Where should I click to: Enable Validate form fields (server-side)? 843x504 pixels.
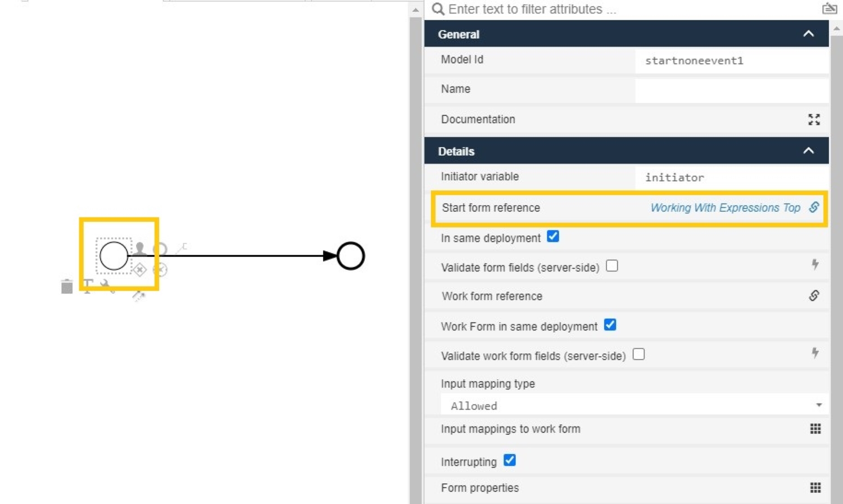pos(612,266)
